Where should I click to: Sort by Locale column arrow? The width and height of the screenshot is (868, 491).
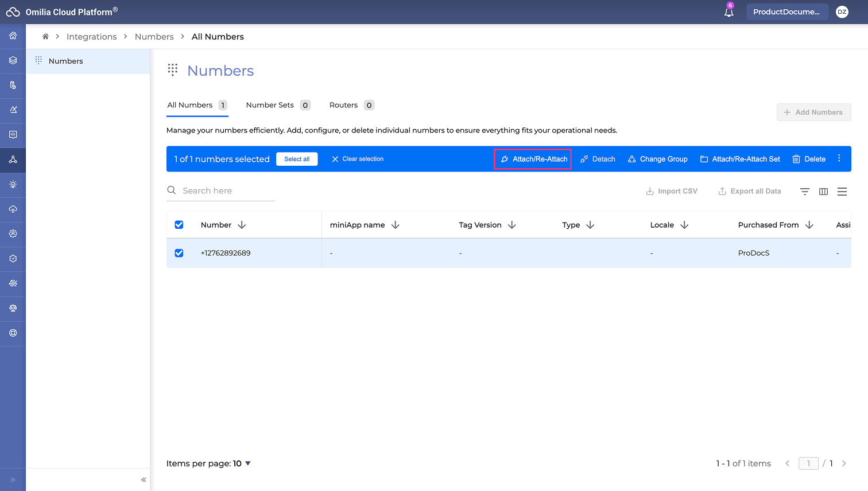pyautogui.click(x=684, y=225)
